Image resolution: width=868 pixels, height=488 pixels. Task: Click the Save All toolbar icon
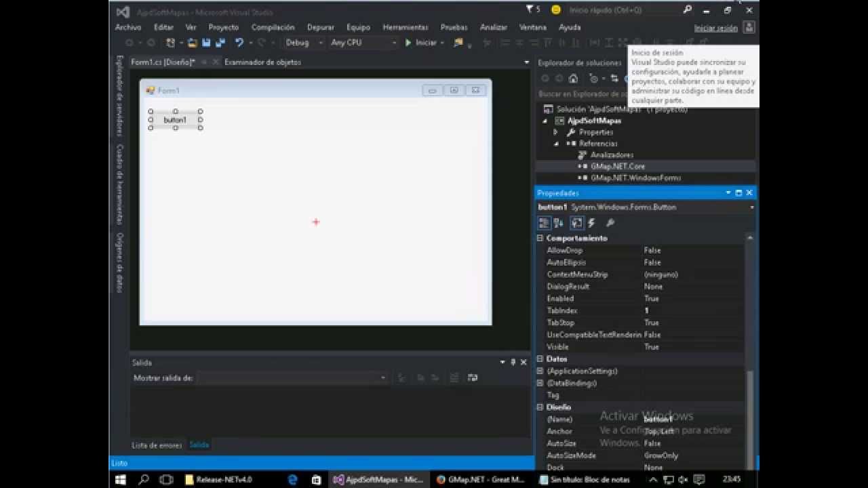point(220,43)
